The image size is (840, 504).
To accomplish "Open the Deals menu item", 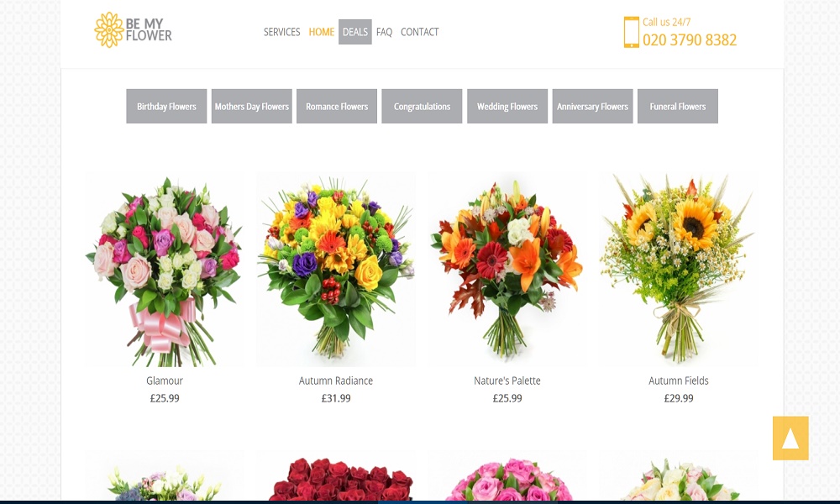I will coord(354,32).
